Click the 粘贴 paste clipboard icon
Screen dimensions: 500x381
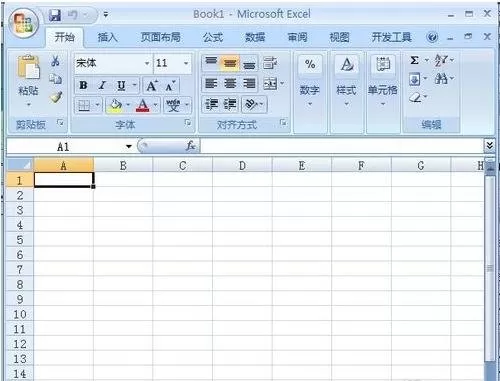[x=29, y=68]
